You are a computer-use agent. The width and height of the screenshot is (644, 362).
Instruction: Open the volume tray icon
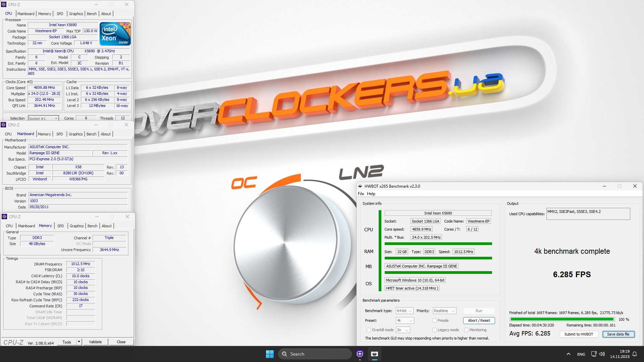point(602,354)
